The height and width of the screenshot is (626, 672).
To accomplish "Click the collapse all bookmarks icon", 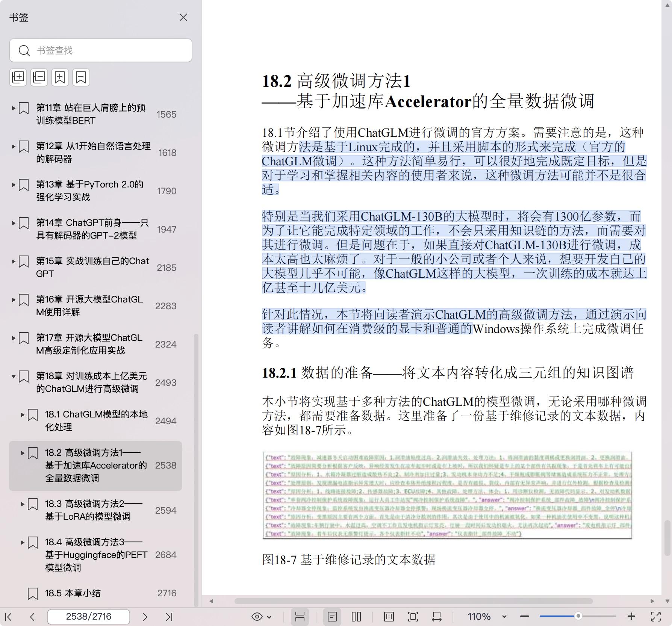I will pyautogui.click(x=39, y=77).
